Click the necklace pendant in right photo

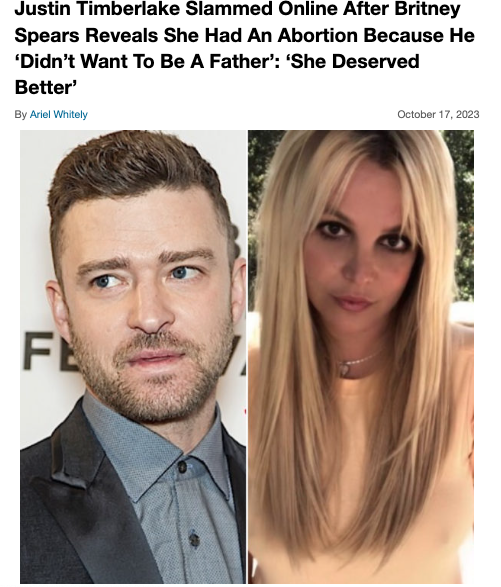[x=343, y=369]
